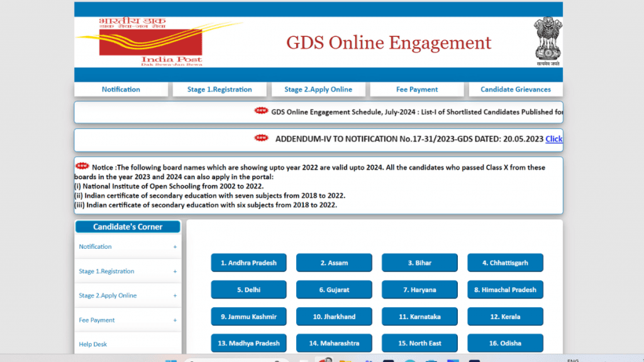Open the Fee Payment top navigation tab
This screenshot has height=362, width=644.
[417, 89]
